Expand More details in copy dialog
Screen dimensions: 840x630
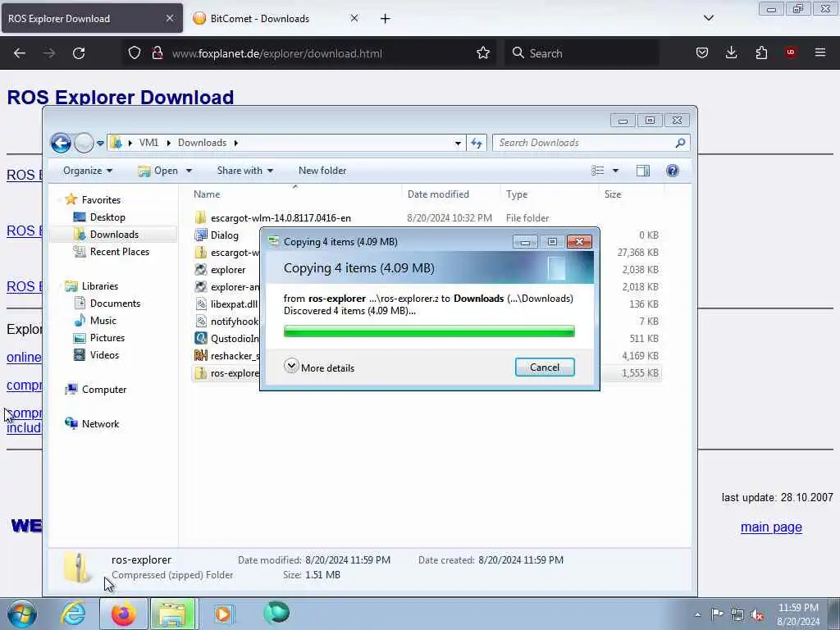(319, 367)
